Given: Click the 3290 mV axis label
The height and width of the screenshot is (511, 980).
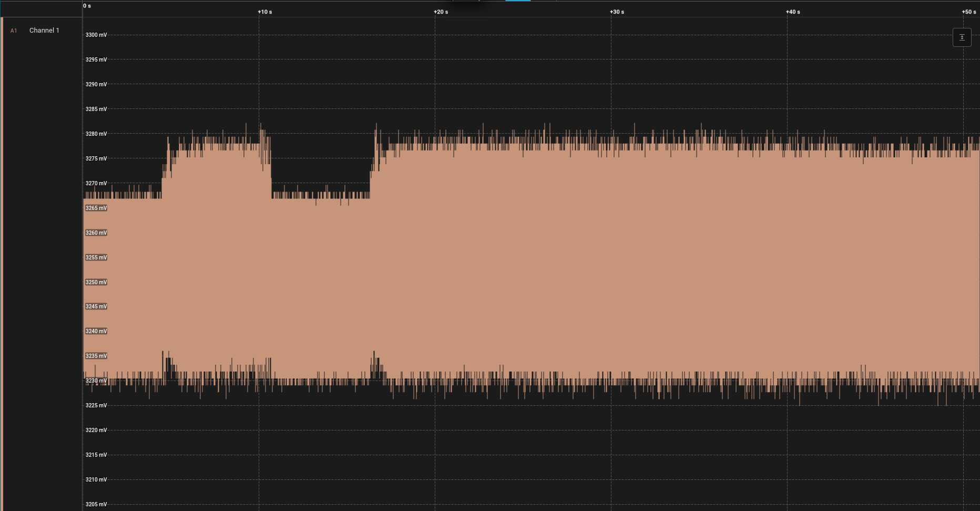Looking at the screenshot, I should [x=96, y=85].
